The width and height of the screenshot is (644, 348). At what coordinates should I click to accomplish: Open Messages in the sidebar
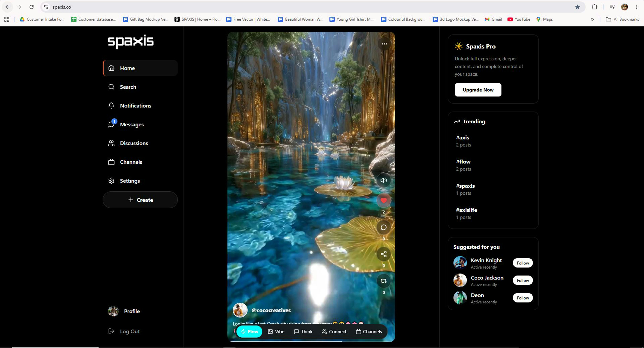click(x=131, y=124)
